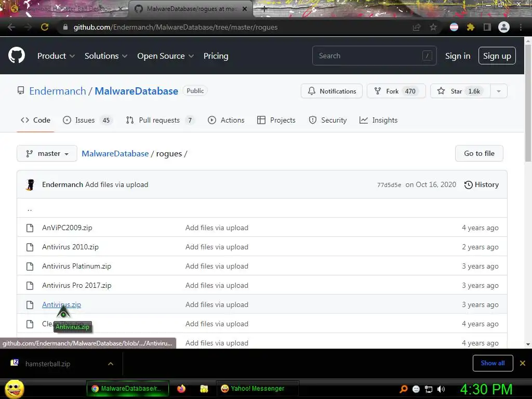The height and width of the screenshot is (399, 532).
Task: Fork the repository
Action: coord(396,91)
